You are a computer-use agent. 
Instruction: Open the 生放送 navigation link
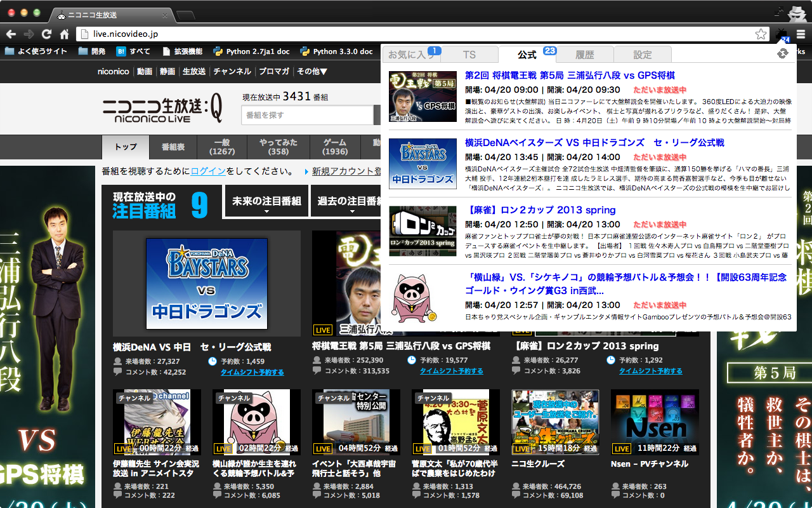tap(194, 72)
